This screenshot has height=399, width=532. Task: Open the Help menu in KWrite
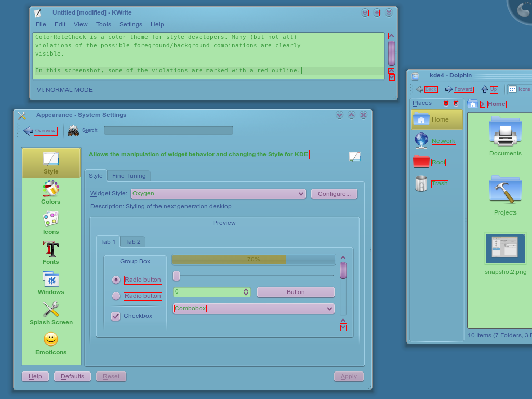point(157,24)
